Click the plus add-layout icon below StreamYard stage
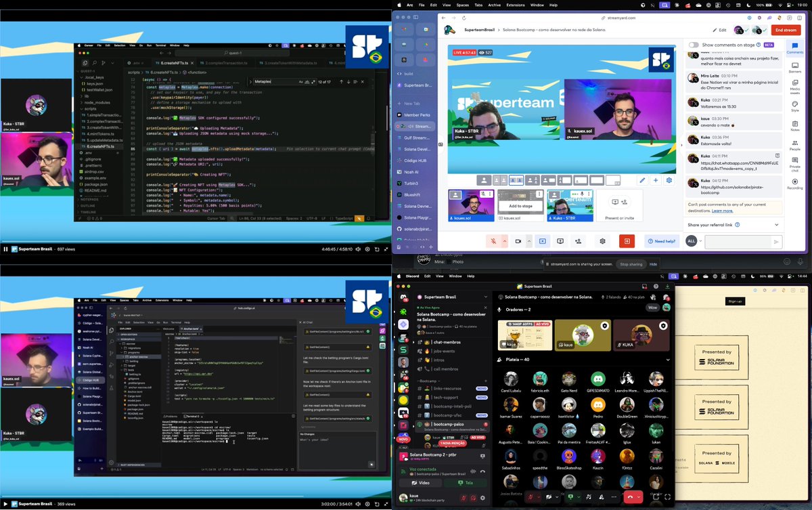The width and height of the screenshot is (812, 510). (655, 180)
